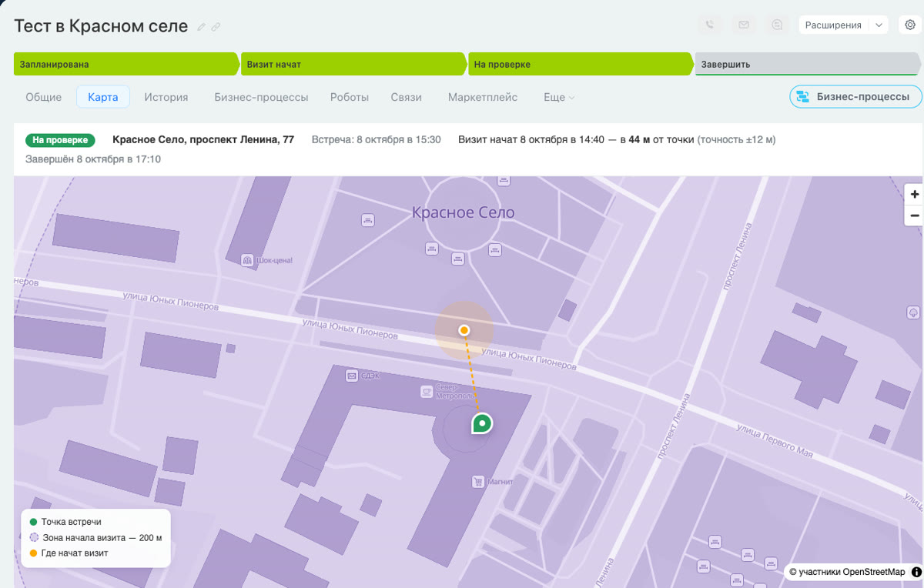Zoom out the map with the minus button
This screenshot has height=588, width=924.
pyautogui.click(x=915, y=215)
